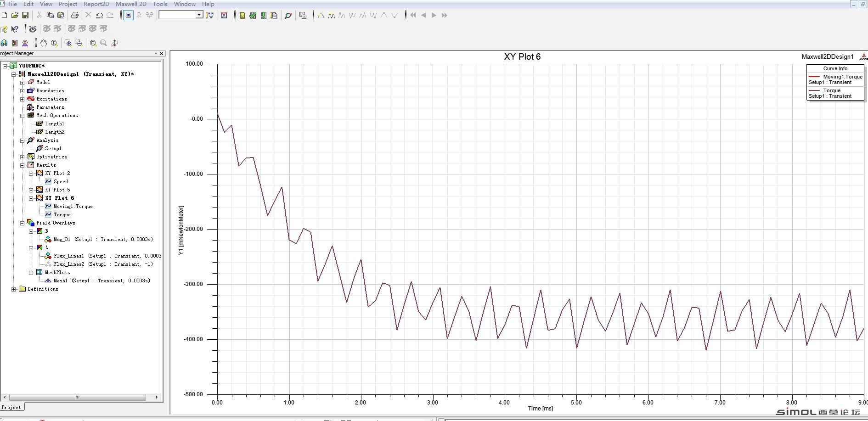The width and height of the screenshot is (868, 421).
Task: Collapse the Analysis tree node
Action: (x=22, y=140)
